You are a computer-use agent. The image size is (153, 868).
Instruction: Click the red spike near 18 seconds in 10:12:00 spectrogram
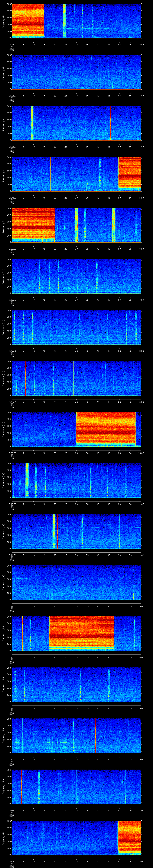point(52,583)
